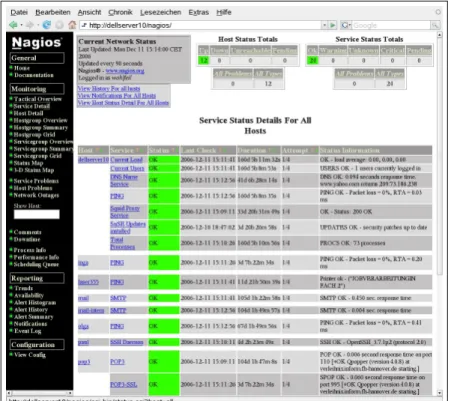Image resolution: width=451 pixels, height=401 pixels.
Task: Open View Config in the sidebar
Action: coord(30,355)
